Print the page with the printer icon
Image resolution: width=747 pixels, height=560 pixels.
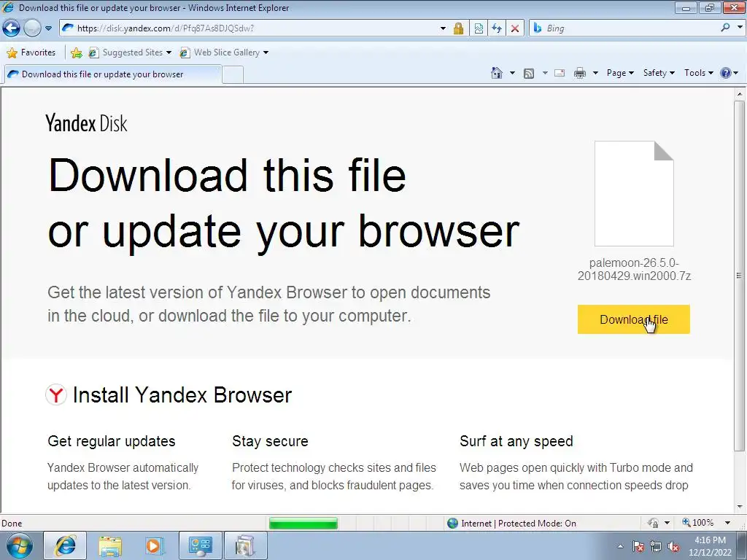click(579, 74)
